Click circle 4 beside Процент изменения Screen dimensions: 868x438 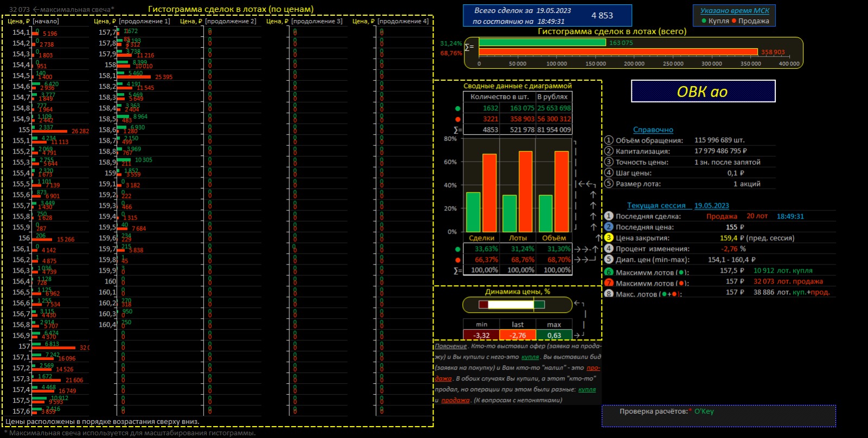[609, 249]
